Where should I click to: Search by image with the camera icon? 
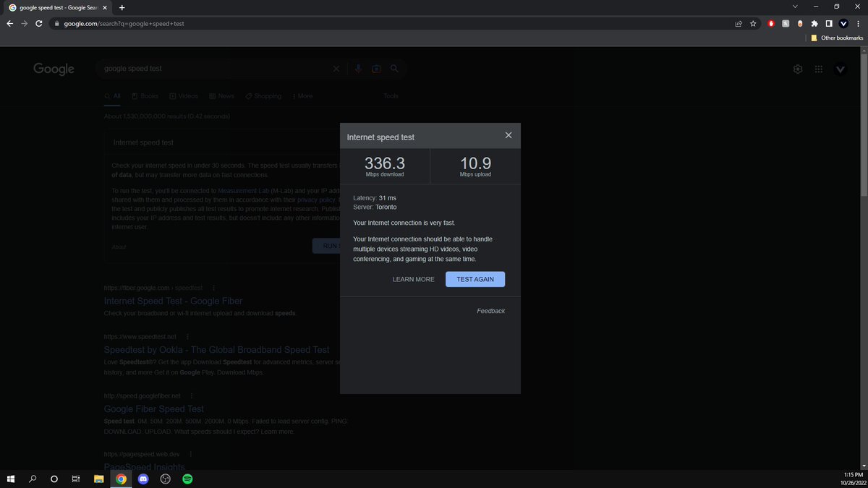(x=376, y=69)
